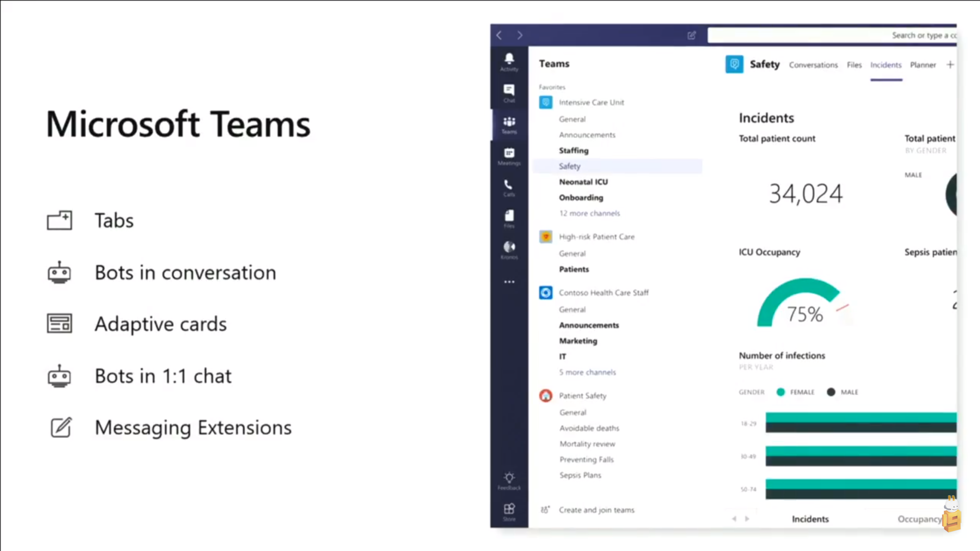Click the 34,024 total patient count
The height and width of the screenshot is (551, 980).
click(x=806, y=194)
